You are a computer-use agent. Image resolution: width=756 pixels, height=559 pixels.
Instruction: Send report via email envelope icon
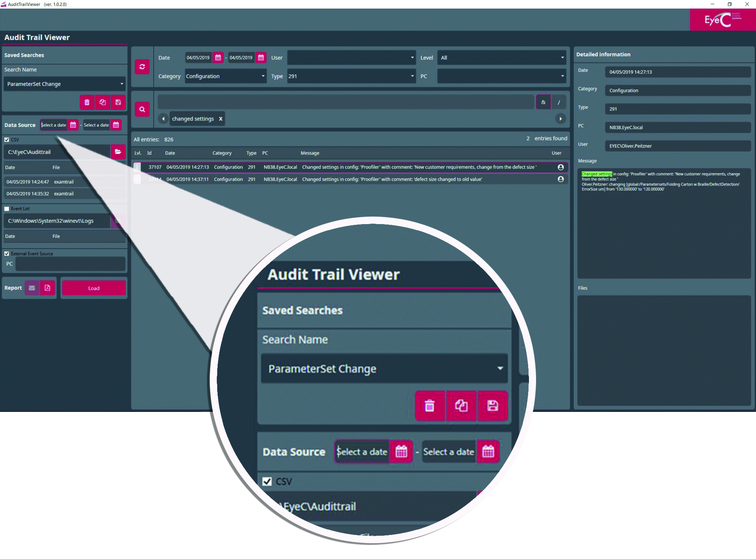pyautogui.click(x=32, y=288)
